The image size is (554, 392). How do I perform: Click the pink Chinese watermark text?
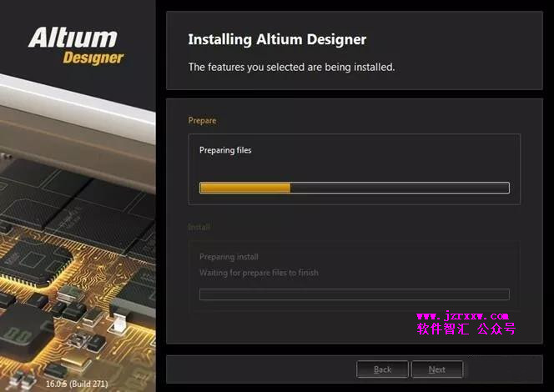[466, 329]
